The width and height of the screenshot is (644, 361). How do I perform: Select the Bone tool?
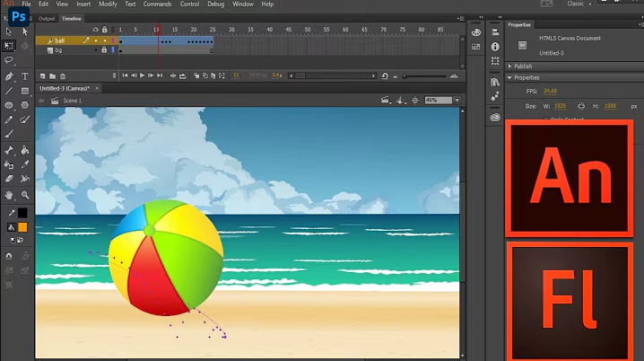click(x=9, y=150)
